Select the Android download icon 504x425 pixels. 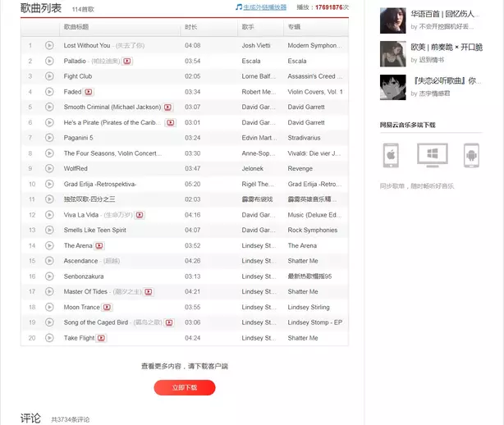point(471,154)
